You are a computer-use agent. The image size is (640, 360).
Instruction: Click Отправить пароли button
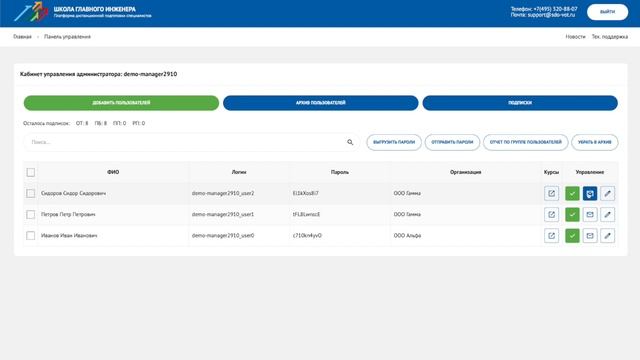[x=452, y=142]
